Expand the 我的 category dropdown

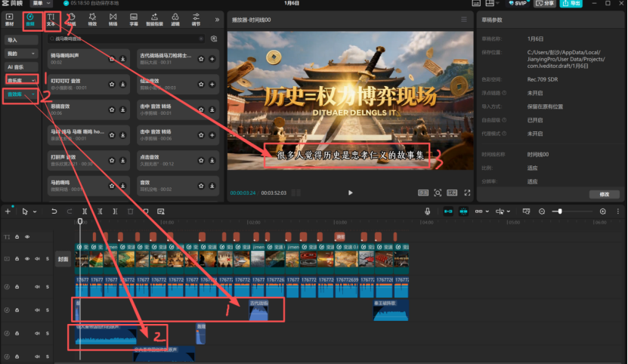[21, 54]
